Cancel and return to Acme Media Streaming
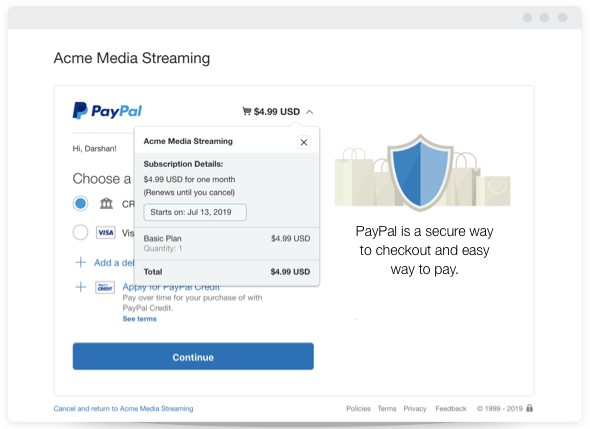 123,408
